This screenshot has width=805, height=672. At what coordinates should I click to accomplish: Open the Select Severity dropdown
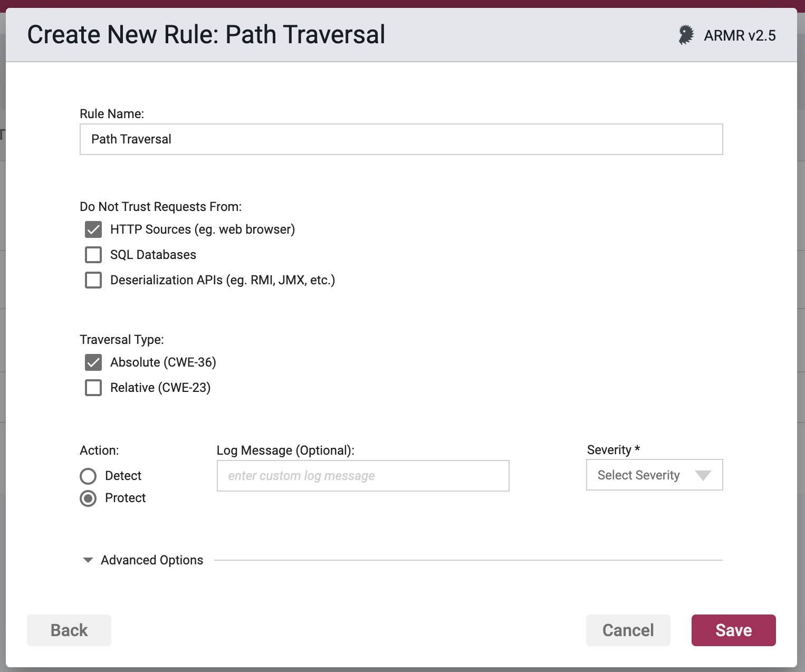(x=654, y=475)
